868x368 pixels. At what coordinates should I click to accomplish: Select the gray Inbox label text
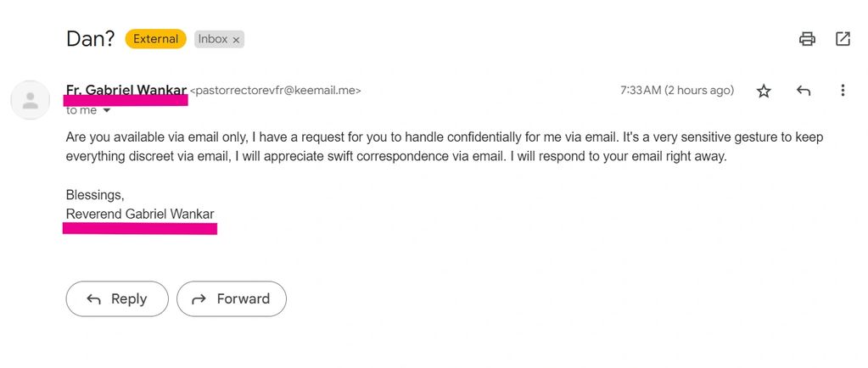click(x=213, y=39)
